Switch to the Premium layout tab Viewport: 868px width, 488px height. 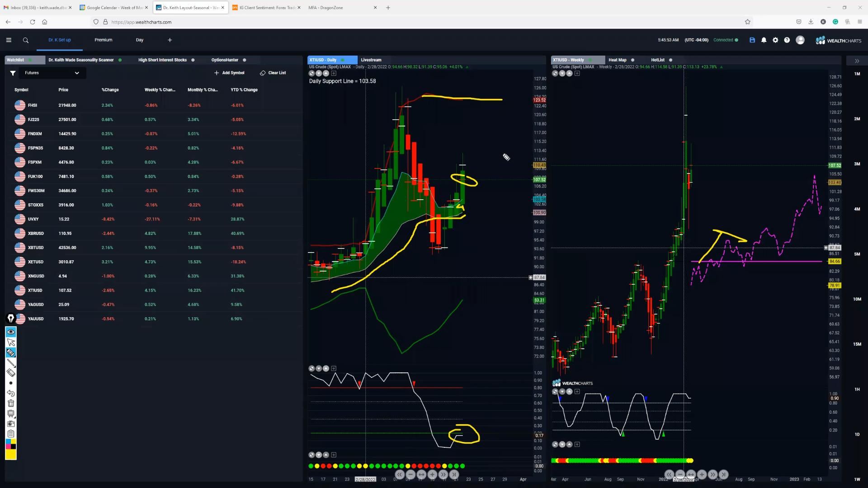[x=104, y=40]
